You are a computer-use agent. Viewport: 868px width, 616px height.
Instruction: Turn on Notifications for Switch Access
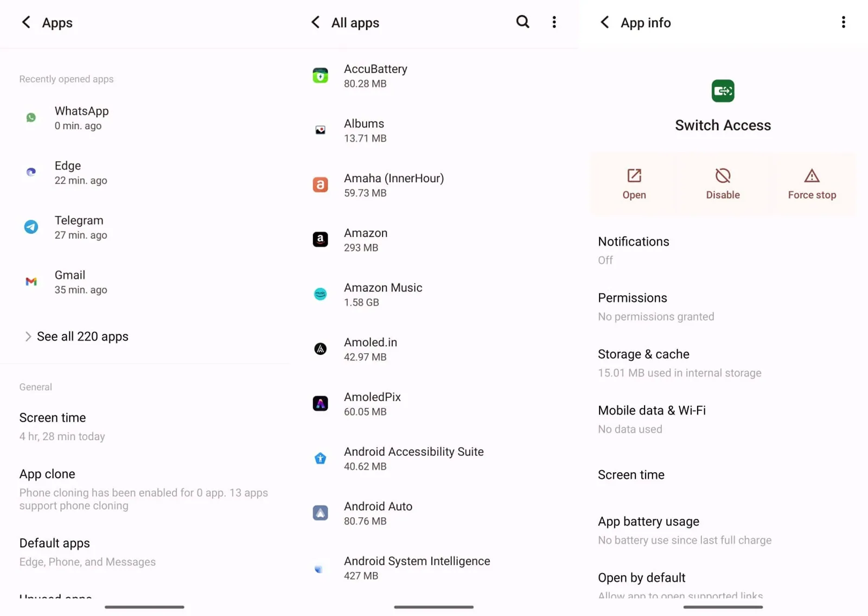tap(633, 250)
